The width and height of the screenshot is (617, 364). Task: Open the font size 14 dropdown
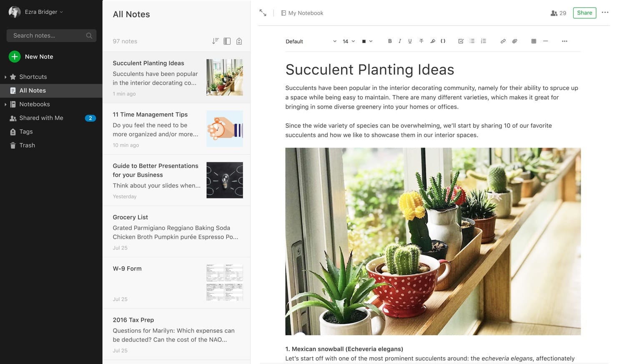[x=349, y=41]
